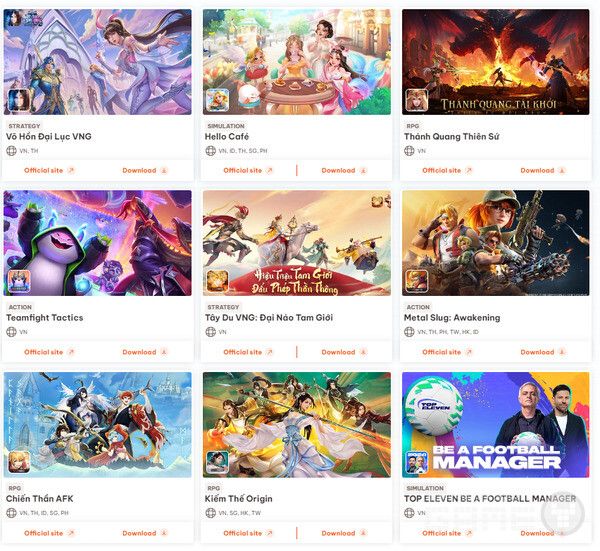Open the Top Eleven football manager banner

496,425
